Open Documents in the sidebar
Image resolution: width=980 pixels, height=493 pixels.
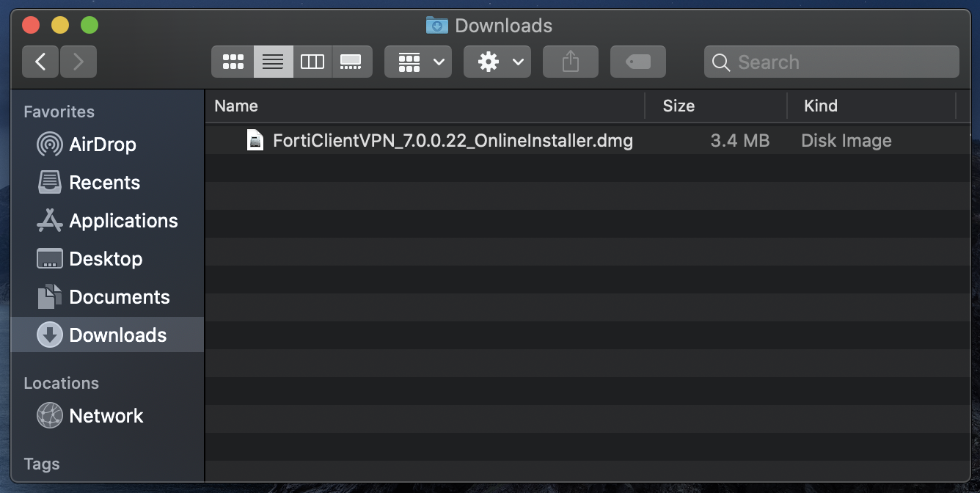coord(107,297)
